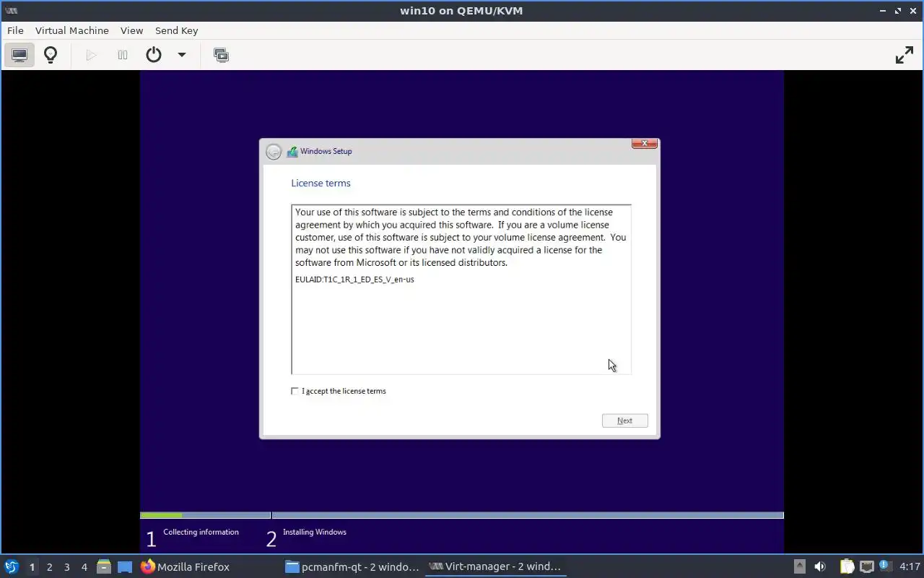Pause the virtual machine

click(x=123, y=55)
